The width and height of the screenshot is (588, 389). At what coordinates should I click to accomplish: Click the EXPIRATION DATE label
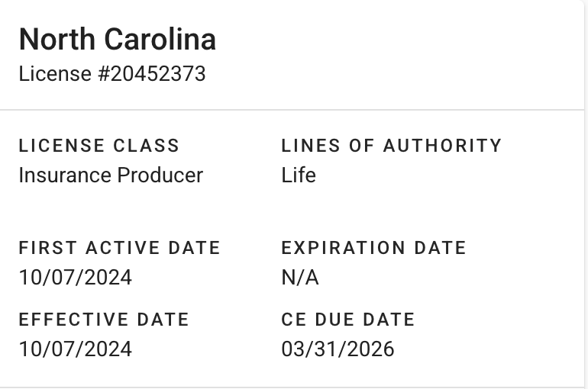point(373,248)
